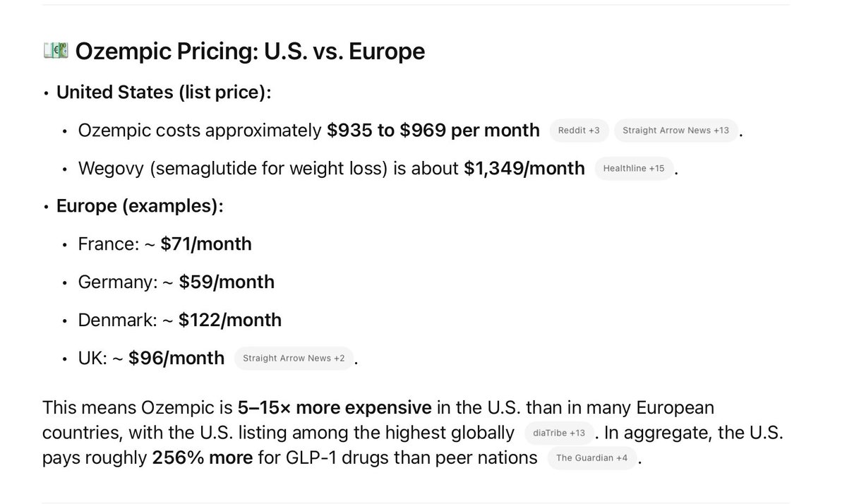This screenshot has width=847, height=504.
Task: Open the Reddit +3 source chip
Action: click(x=579, y=131)
